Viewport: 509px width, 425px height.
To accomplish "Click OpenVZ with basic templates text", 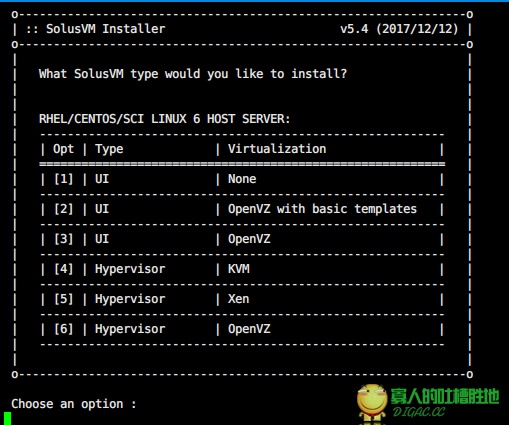I will click(x=322, y=209).
